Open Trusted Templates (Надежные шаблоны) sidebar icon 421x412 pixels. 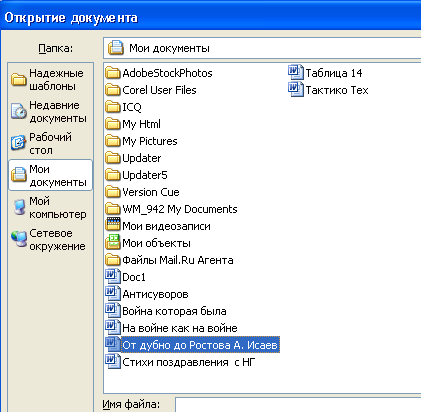(19, 80)
